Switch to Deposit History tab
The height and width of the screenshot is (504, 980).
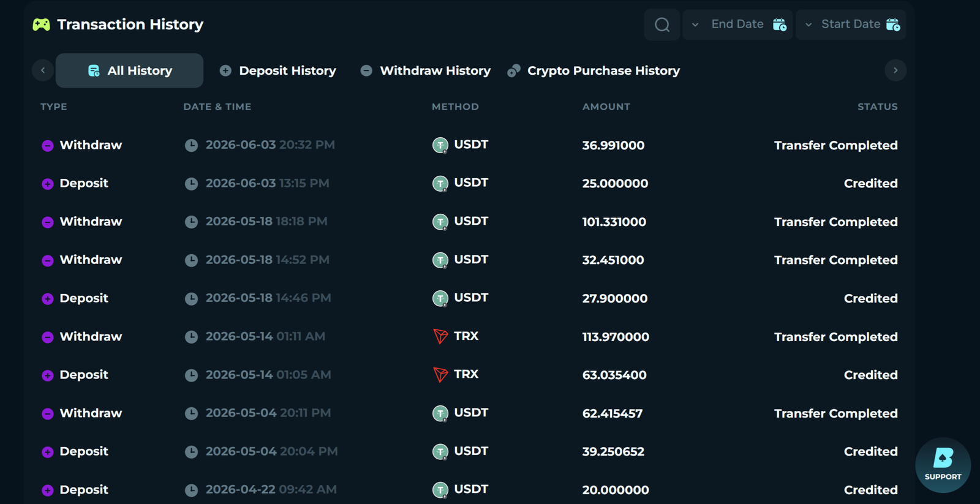(278, 70)
